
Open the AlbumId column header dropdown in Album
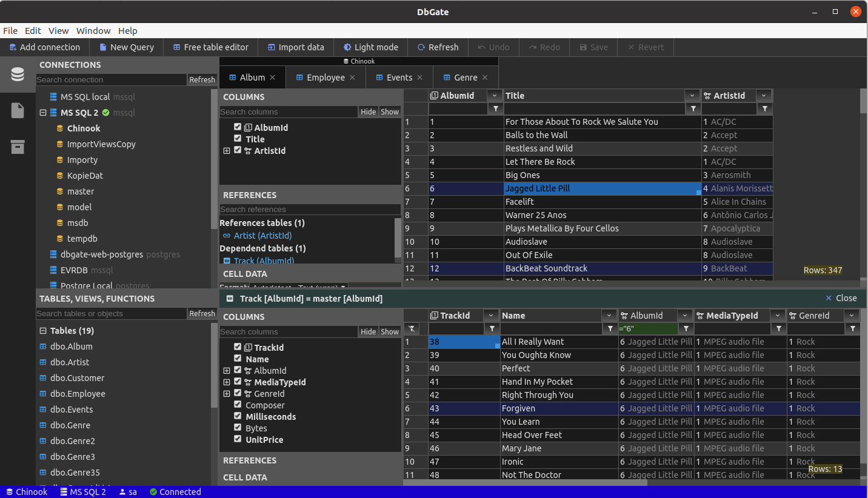pos(495,96)
